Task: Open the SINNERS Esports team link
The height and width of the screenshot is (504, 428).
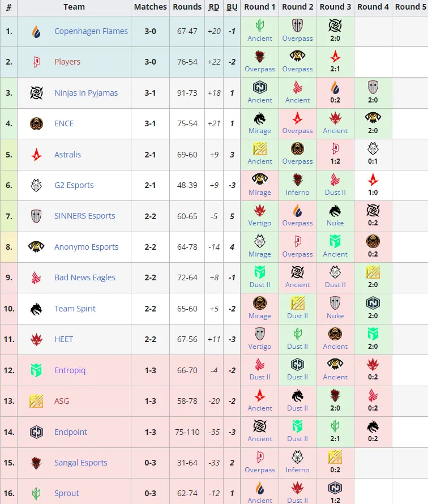Action: [84, 216]
